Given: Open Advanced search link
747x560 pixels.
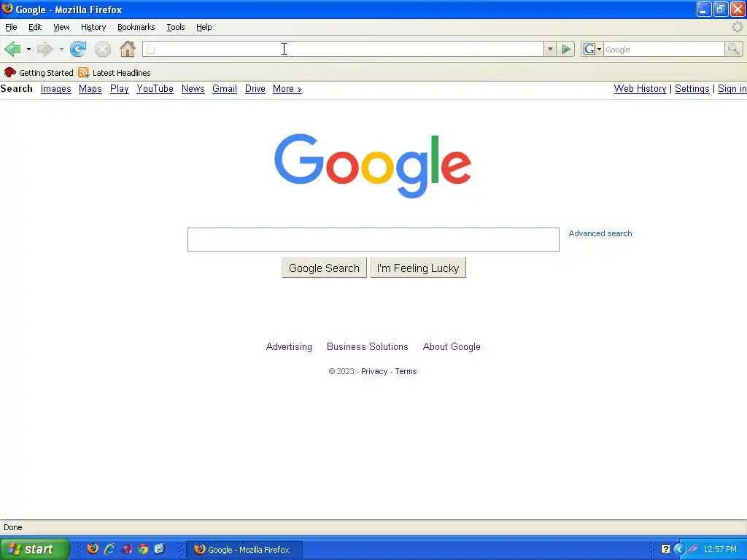Looking at the screenshot, I should point(600,233).
